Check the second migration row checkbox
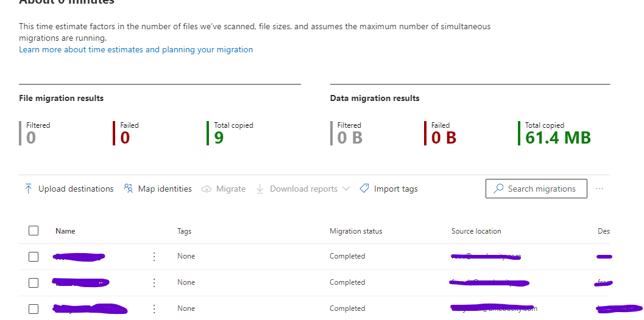This screenshot has width=644, height=320. tap(34, 283)
